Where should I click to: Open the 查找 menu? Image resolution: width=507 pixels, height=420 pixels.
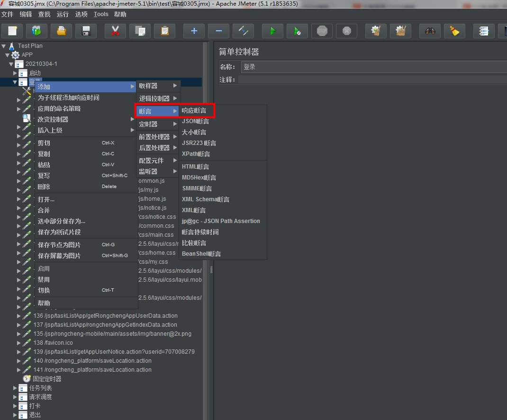click(44, 14)
